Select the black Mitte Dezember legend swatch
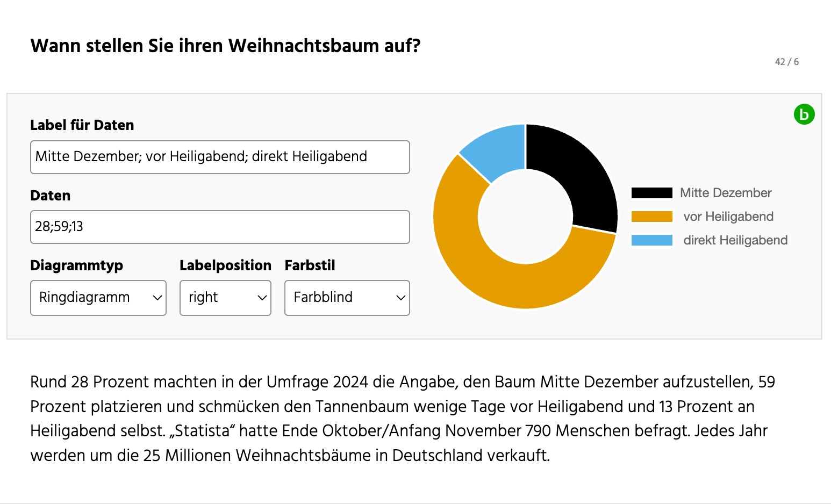The width and height of the screenshot is (831, 504). [651, 192]
